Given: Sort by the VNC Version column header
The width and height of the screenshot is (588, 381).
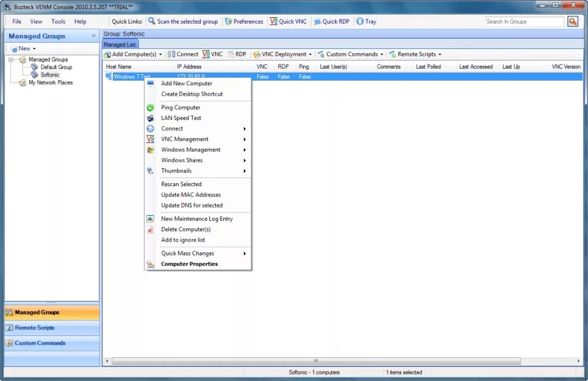Looking at the screenshot, I should (566, 67).
